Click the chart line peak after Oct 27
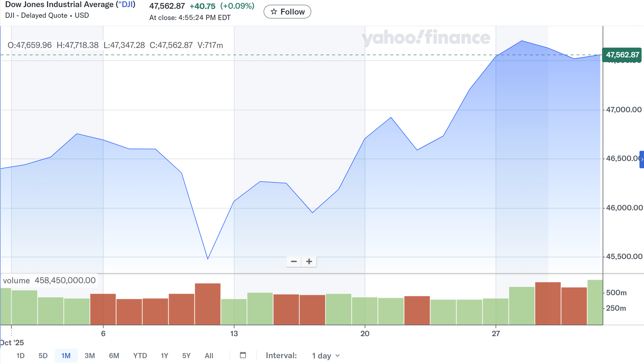This screenshot has width=644, height=364. point(522,41)
